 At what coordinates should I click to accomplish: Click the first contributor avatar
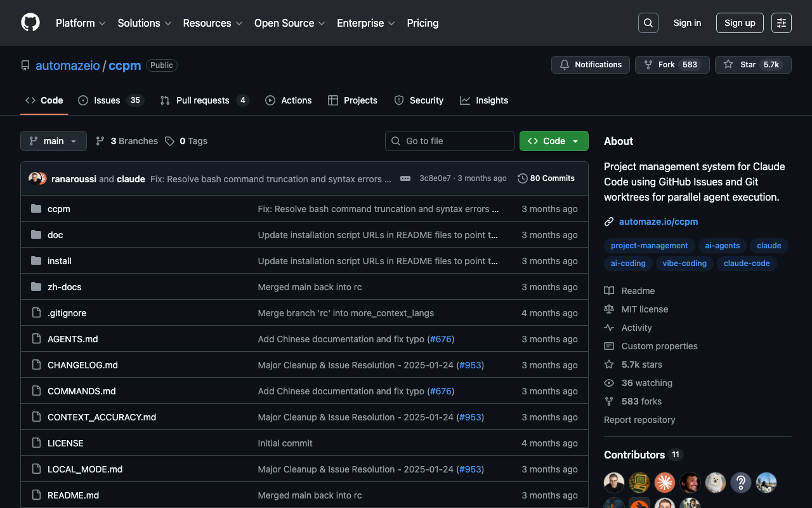[614, 483]
